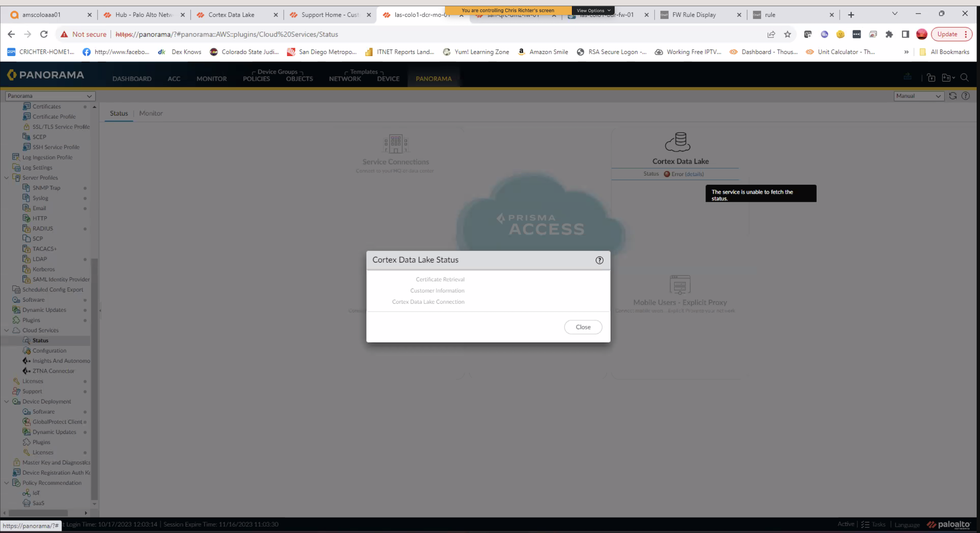
Task: Click the global search magnifier icon
Action: (965, 77)
